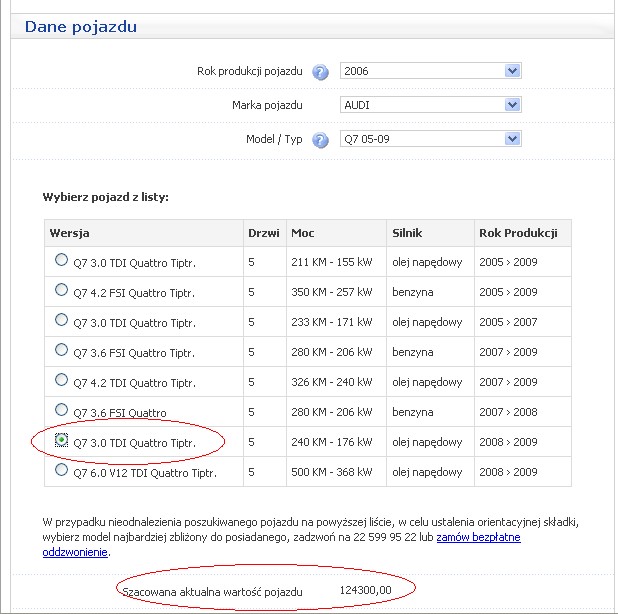Click the 'Dane pojazdu' section heading
Image resolution: width=618 pixels, height=614 pixels.
(x=81, y=27)
